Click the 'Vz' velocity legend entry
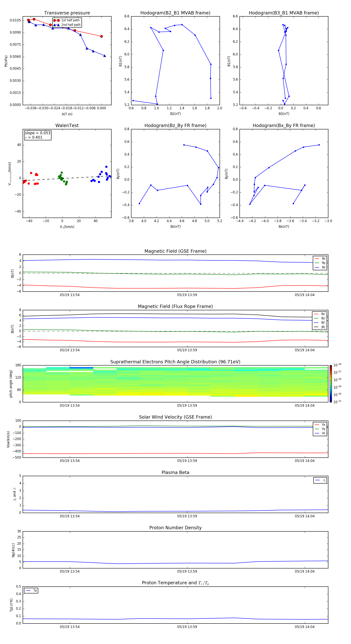 [x=320, y=433]
